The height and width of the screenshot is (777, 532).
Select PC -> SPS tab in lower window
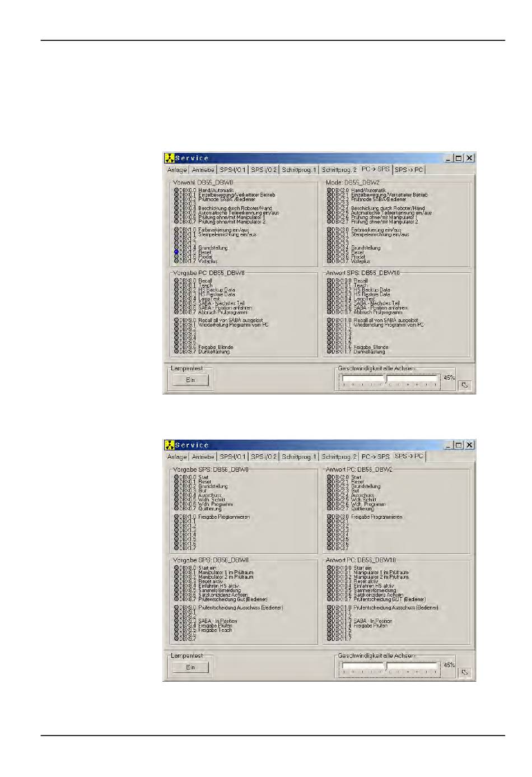coord(375,457)
